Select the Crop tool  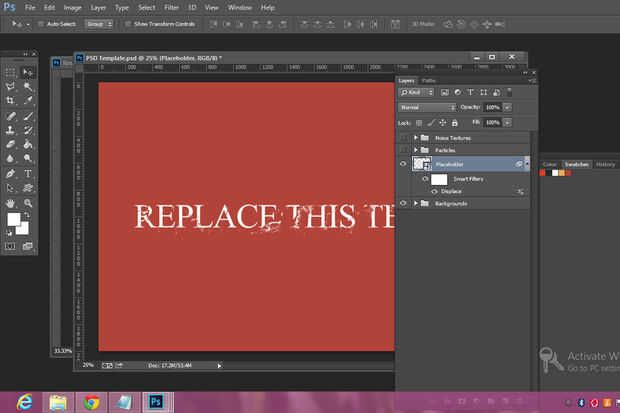pos(11,101)
